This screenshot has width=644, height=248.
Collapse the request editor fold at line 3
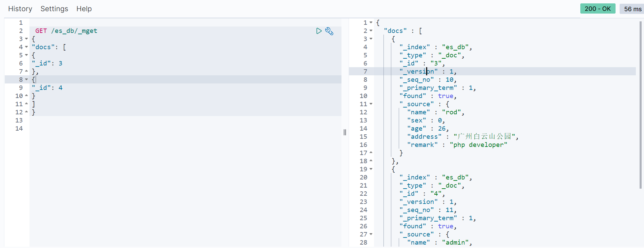[x=26, y=39]
